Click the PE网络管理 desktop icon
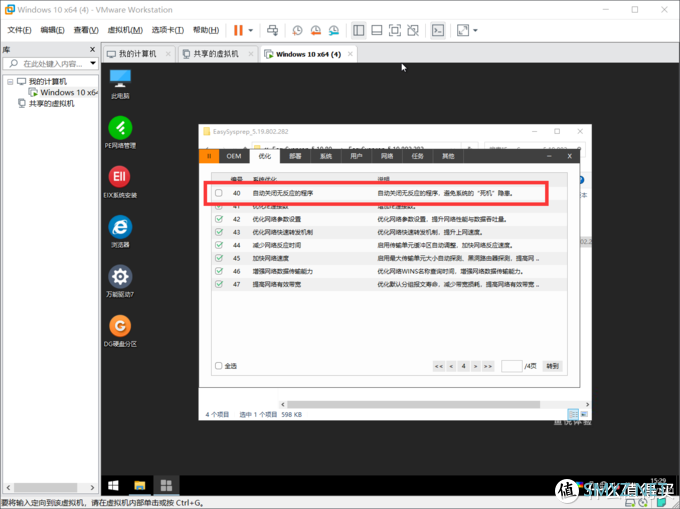This screenshot has width=680, height=509. 120,133
